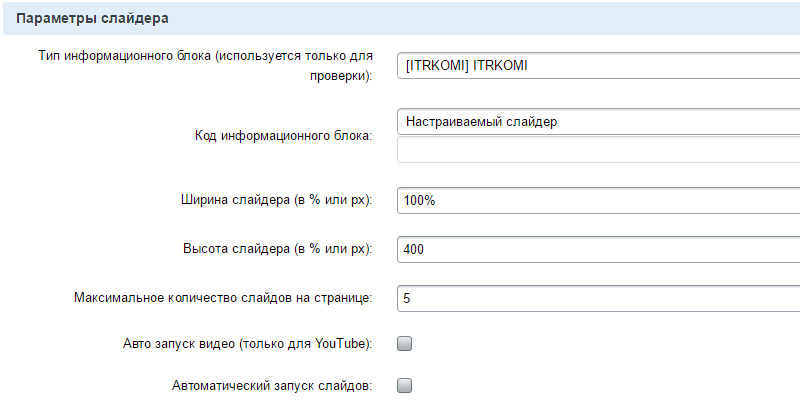Click the slider height input field
Viewport: 800px width, 400px height.
click(598, 248)
